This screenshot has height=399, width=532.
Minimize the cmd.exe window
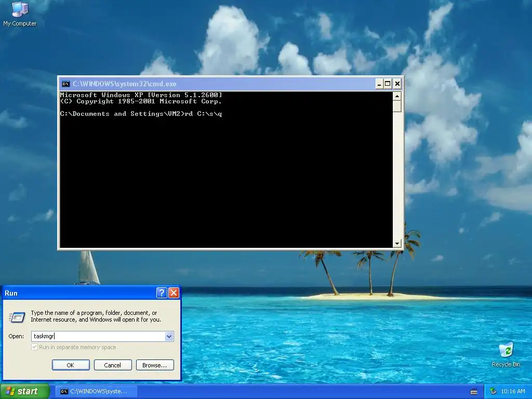coord(379,84)
